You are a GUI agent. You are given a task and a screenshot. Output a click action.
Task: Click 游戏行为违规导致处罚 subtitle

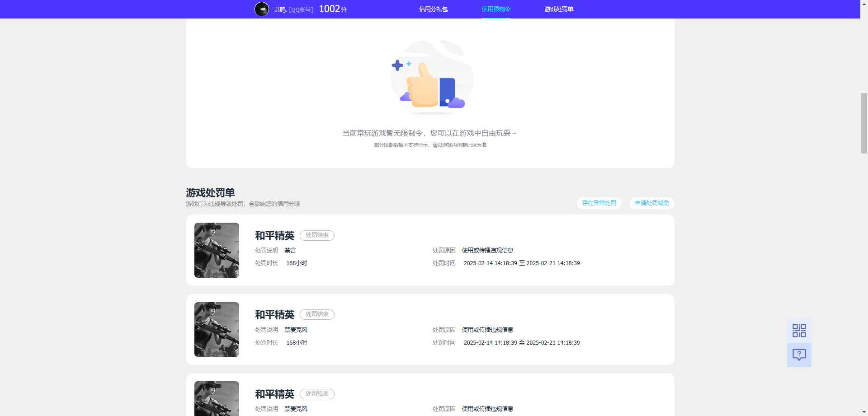pyautogui.click(x=243, y=204)
